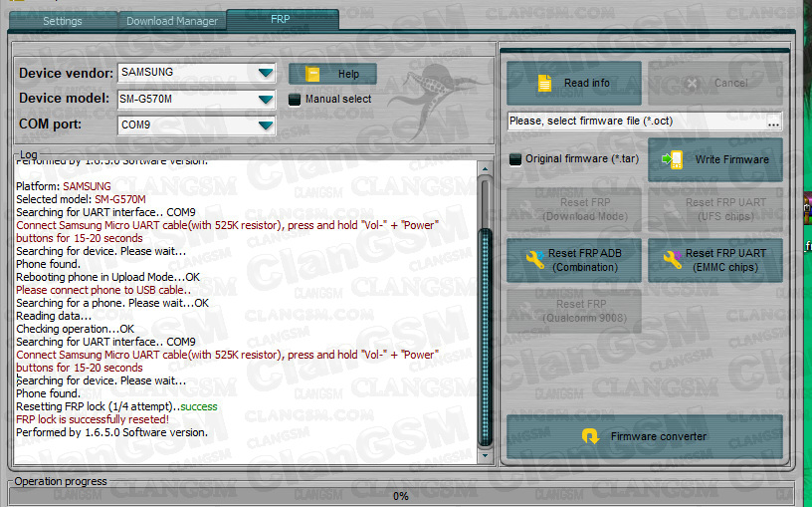The image size is (812, 507).
Task: Enable the Manual select checkbox
Action: [295, 100]
